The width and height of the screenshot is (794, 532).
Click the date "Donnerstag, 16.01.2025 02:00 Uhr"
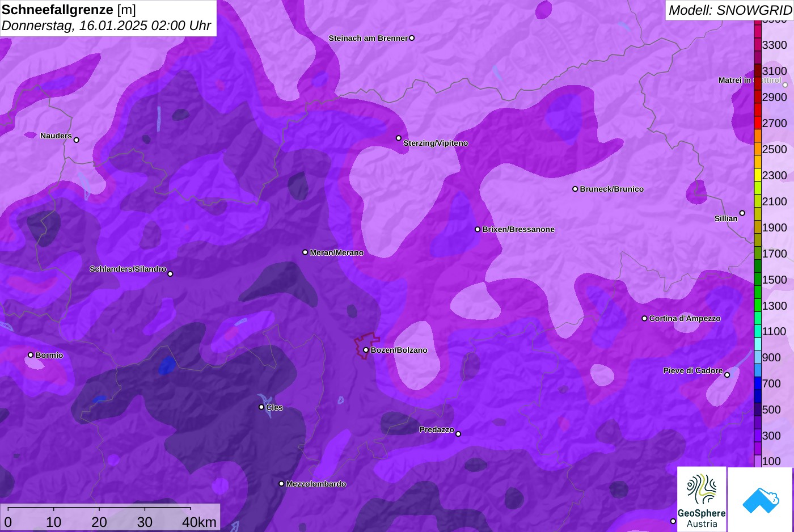click(x=106, y=26)
